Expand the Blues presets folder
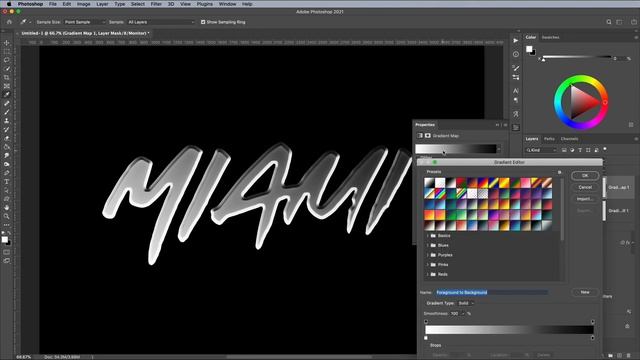 tap(427, 245)
